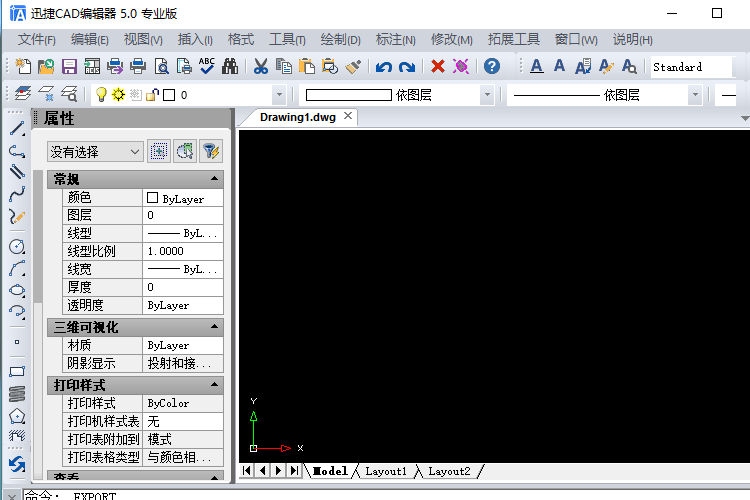Toggle layer on/off lightbulb icon

click(101, 95)
